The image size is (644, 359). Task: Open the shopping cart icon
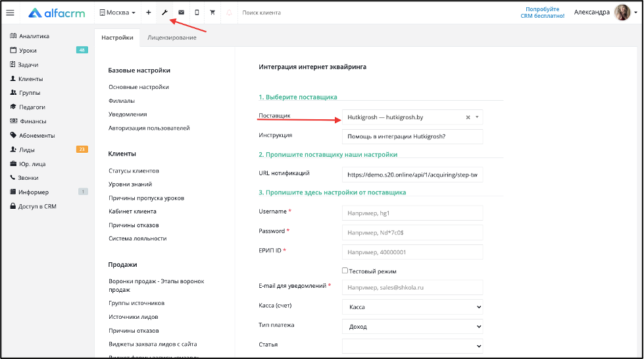click(212, 13)
